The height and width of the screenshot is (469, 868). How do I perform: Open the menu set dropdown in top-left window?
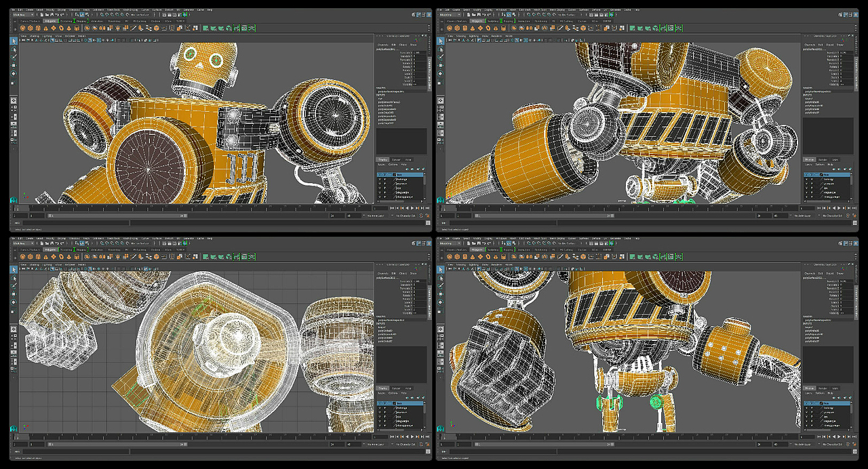pos(24,14)
